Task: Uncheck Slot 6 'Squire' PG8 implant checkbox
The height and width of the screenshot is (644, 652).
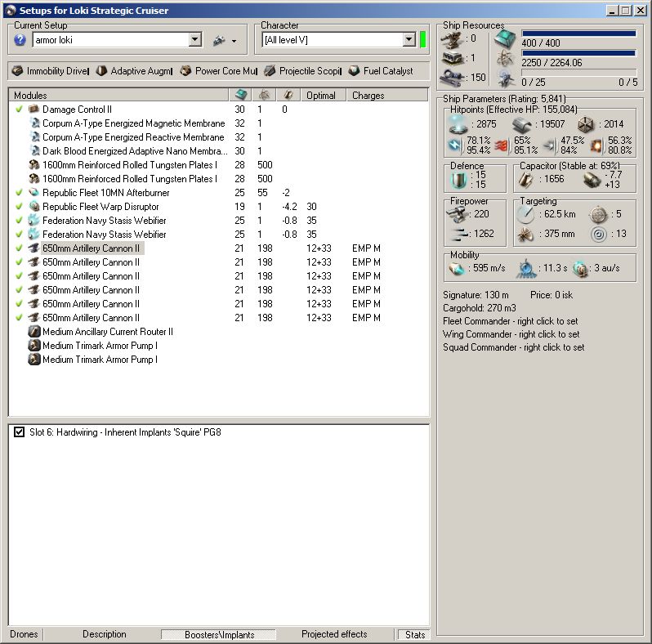Action: [x=19, y=432]
